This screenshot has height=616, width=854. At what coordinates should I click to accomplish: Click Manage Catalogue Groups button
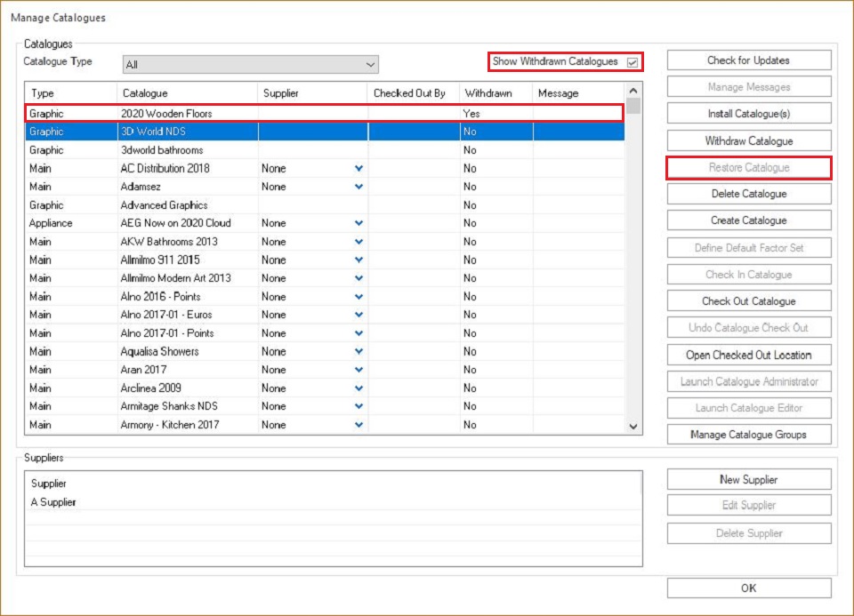[x=749, y=435]
